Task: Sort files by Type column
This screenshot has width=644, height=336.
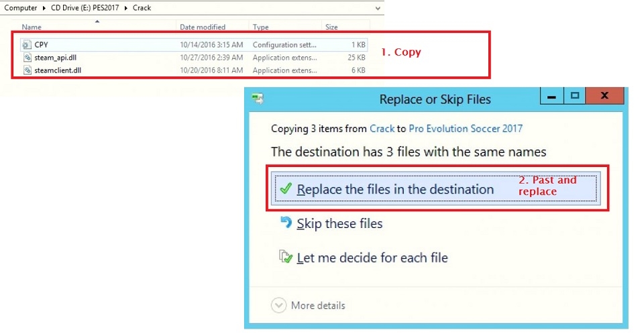Action: click(261, 27)
